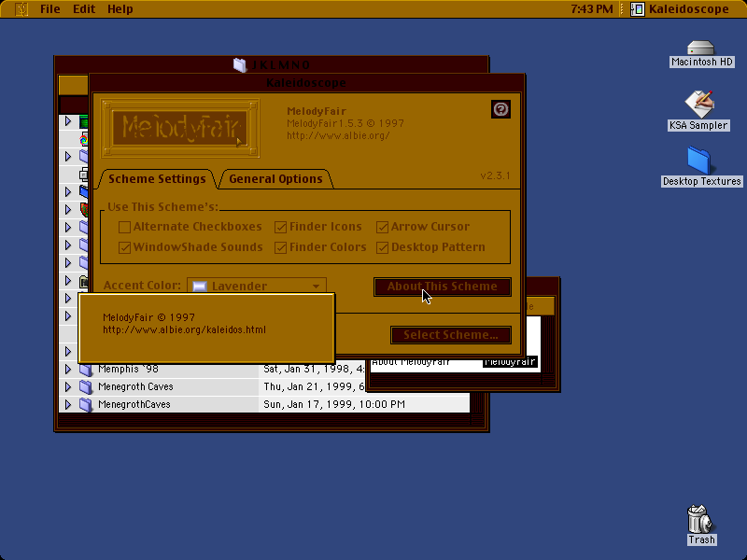Click the J K L M N O window title bar
Screen dimensions: 747x560
click(272, 64)
